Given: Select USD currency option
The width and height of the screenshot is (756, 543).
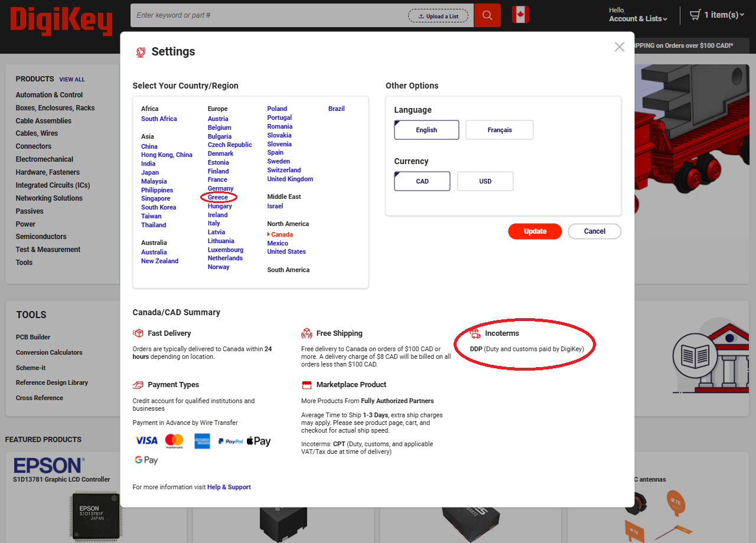Looking at the screenshot, I should (x=485, y=181).
